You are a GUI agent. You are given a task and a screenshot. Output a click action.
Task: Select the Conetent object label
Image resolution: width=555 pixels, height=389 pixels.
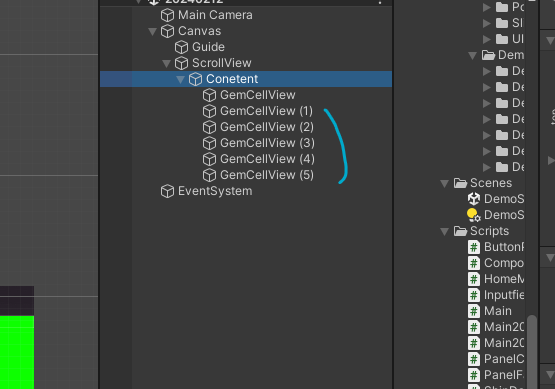(x=232, y=79)
